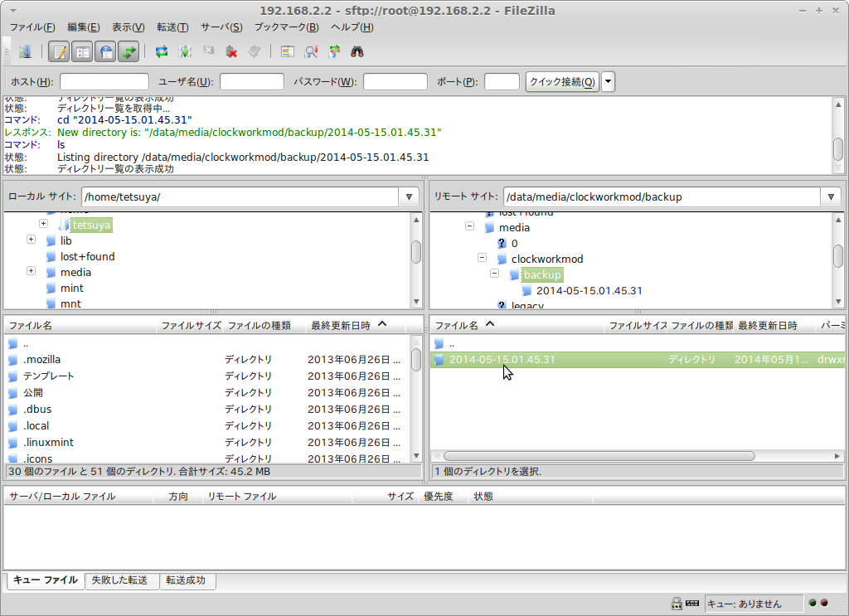Open the ファイル(F) menu

32,27
